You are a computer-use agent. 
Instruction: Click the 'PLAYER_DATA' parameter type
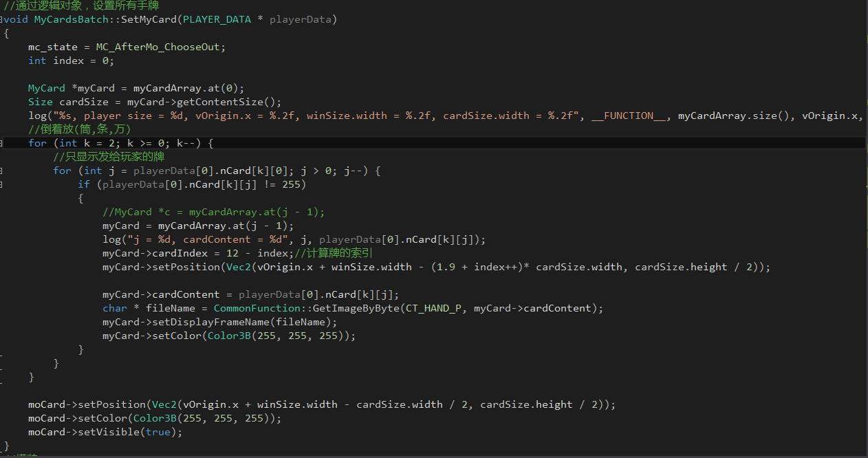point(217,19)
